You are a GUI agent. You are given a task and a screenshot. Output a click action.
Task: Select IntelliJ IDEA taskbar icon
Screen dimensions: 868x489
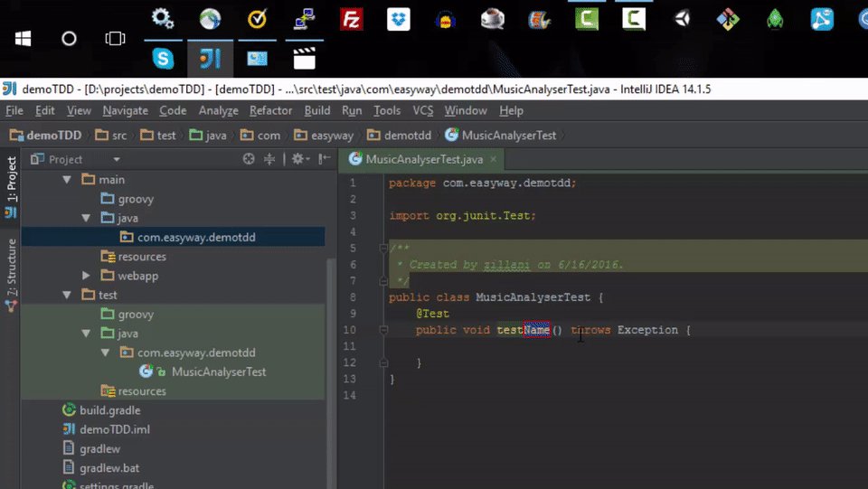tap(211, 58)
